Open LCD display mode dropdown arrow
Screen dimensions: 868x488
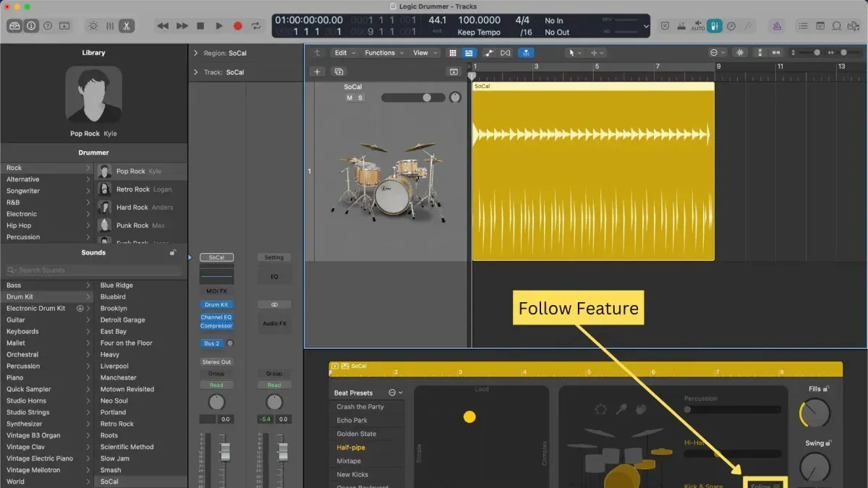coord(646,26)
